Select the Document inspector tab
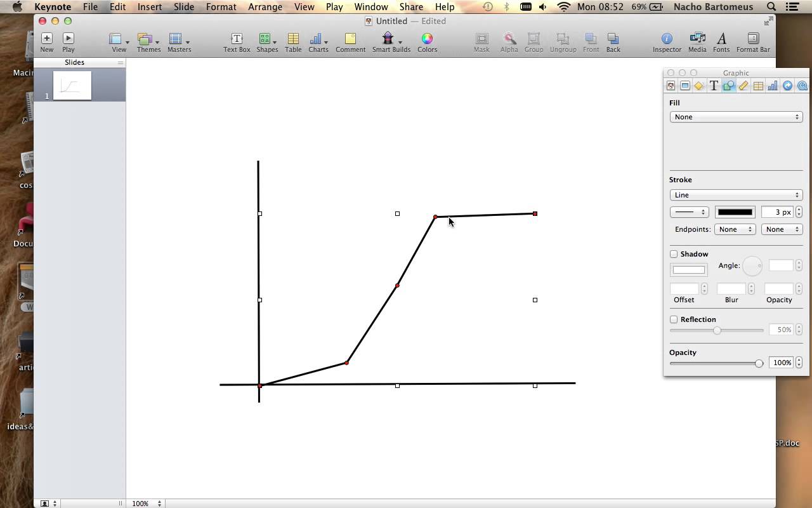Image resolution: width=812 pixels, height=508 pixels. click(x=670, y=85)
